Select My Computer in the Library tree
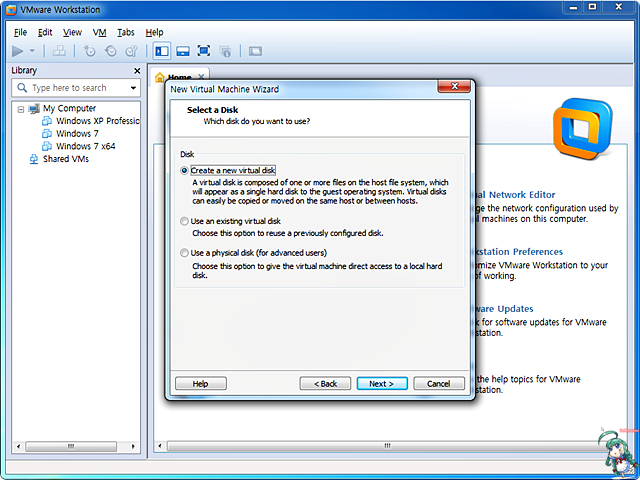 pos(69,108)
